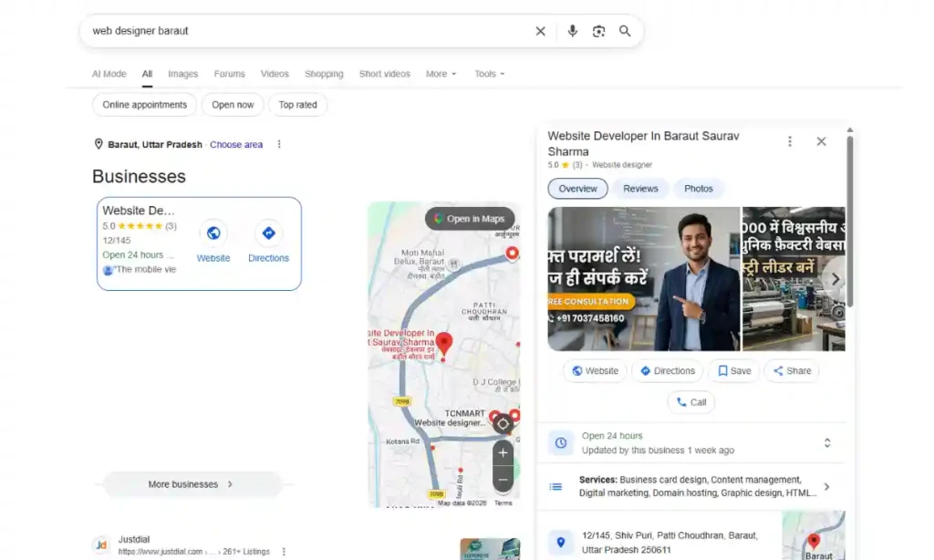Click the services list icon
Viewport: 934px width, 560px height.
tap(555, 487)
